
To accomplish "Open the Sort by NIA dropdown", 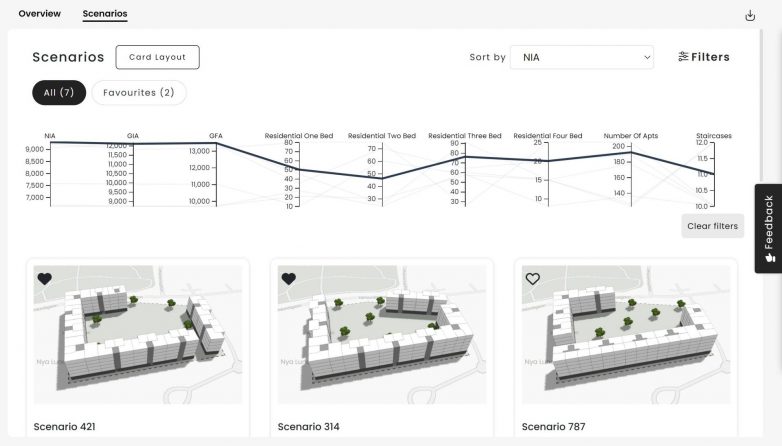I will pos(581,57).
